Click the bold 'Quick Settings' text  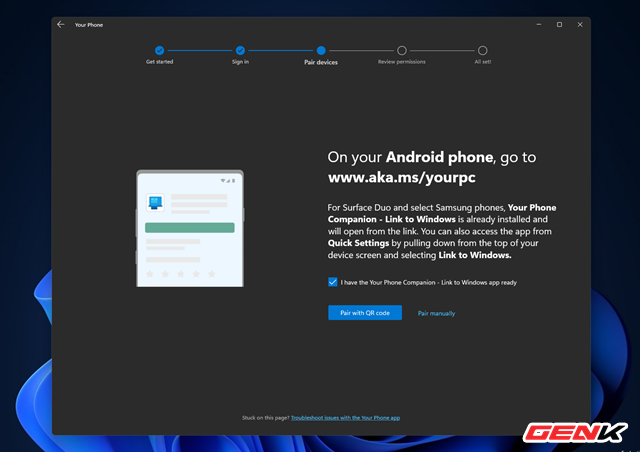click(x=358, y=243)
